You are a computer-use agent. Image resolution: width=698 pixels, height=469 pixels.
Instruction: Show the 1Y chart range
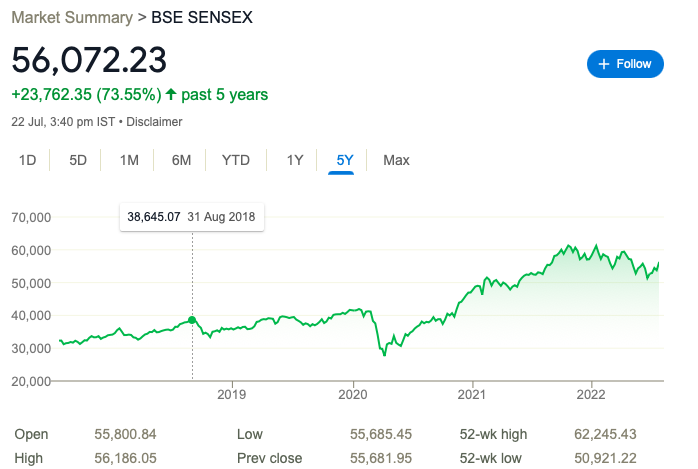[x=295, y=160]
